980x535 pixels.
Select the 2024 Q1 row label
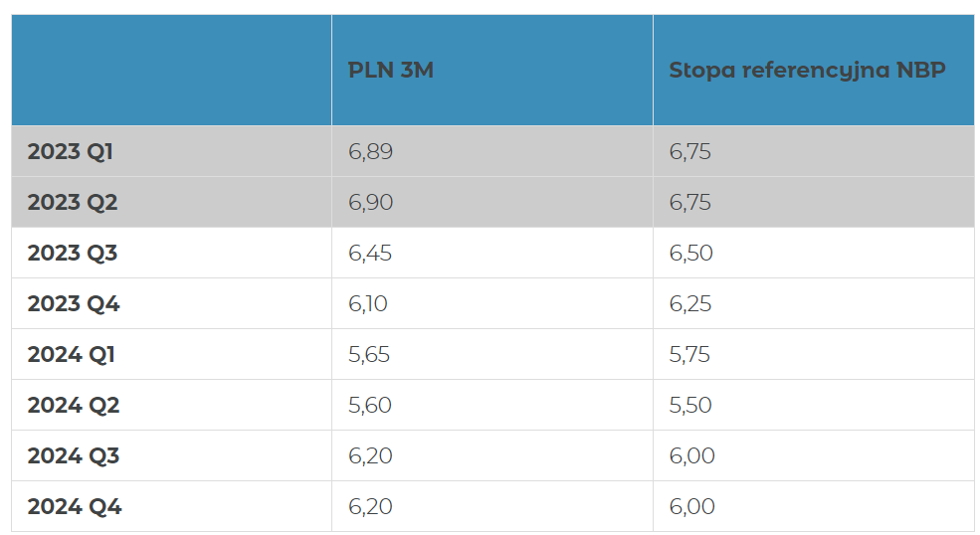pos(72,354)
